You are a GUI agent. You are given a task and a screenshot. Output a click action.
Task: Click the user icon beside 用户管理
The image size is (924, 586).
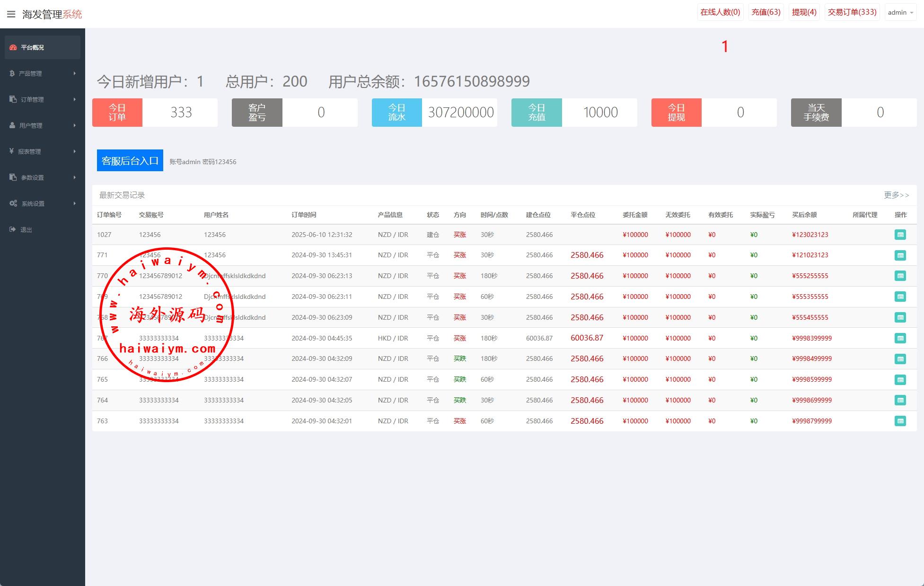click(12, 125)
